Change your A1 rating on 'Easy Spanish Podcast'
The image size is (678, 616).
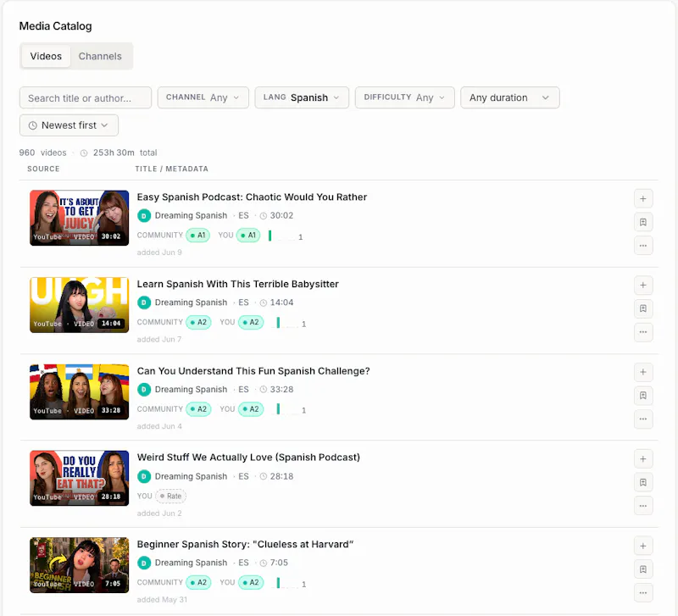(x=248, y=236)
